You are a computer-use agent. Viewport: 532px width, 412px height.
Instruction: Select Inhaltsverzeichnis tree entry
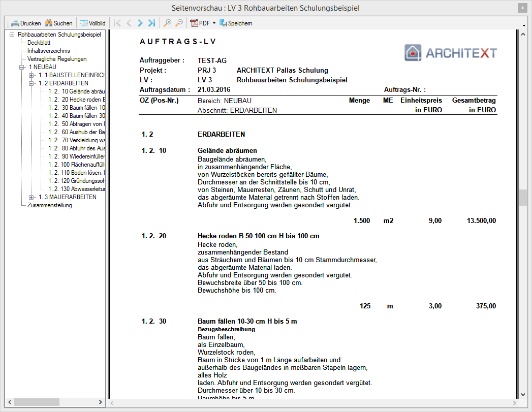(x=48, y=51)
